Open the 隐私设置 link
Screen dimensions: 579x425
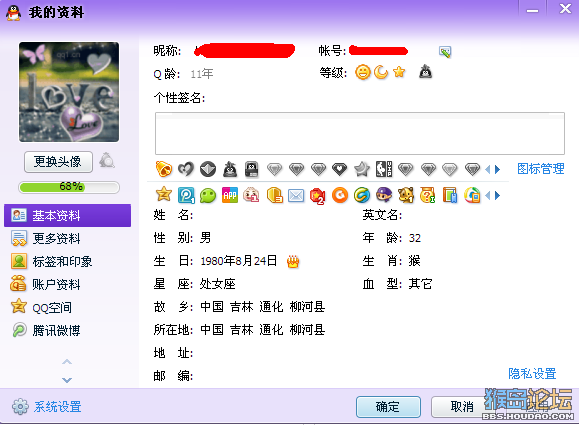click(532, 374)
